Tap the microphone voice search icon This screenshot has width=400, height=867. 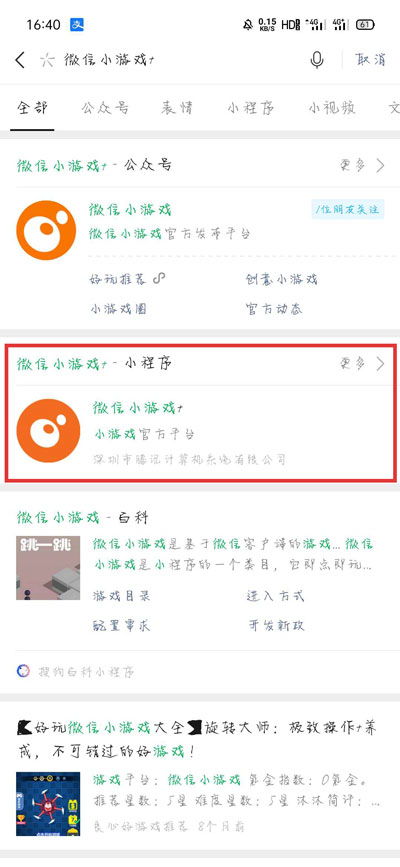click(x=317, y=60)
